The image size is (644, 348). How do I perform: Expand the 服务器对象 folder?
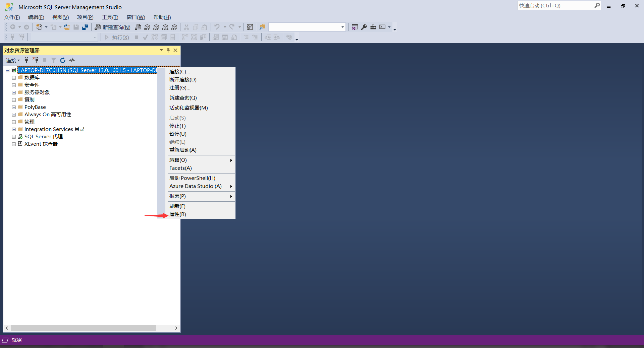(14, 92)
